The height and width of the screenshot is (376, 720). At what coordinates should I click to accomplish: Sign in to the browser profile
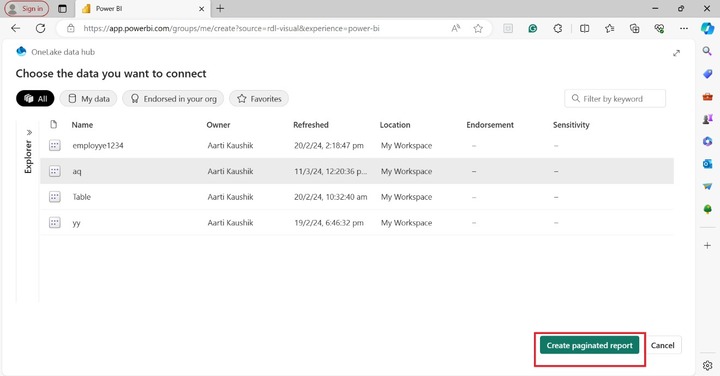27,9
